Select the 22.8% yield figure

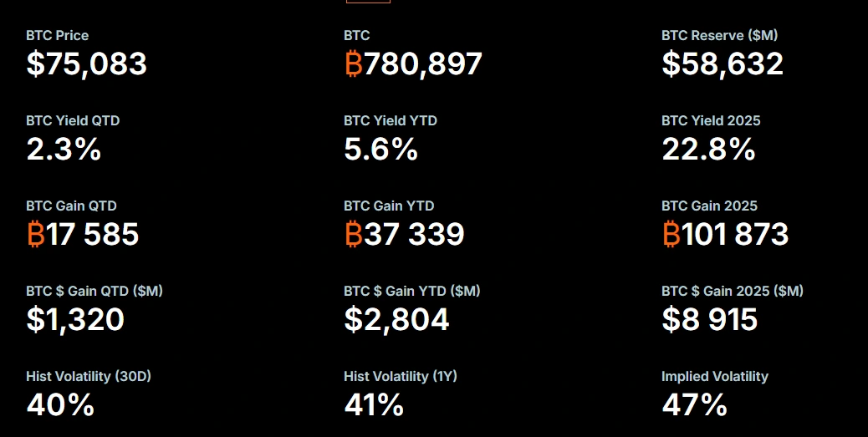pos(708,150)
